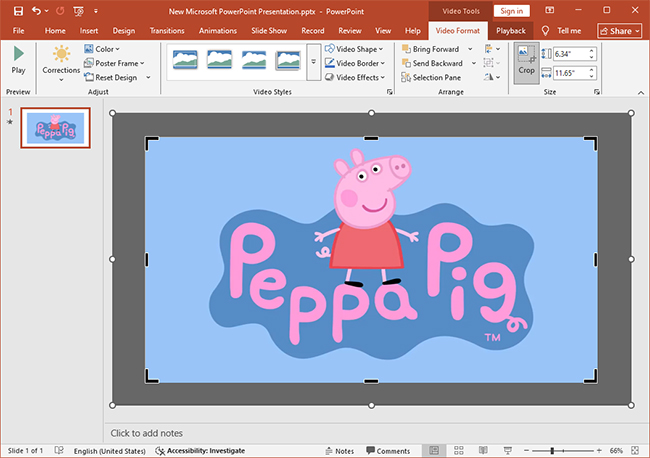This screenshot has width=650, height=458.
Task: Decrease the video width with the down spinner
Action: click(x=592, y=76)
